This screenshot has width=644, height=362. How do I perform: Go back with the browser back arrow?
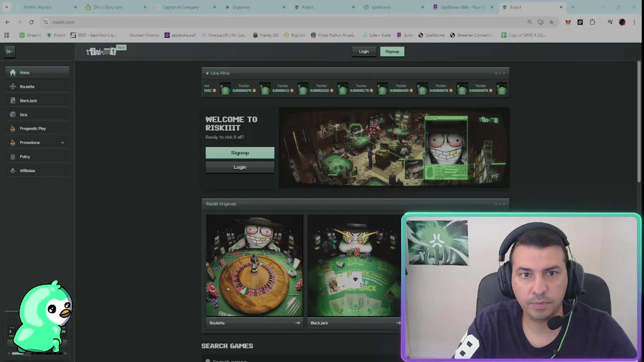tap(7, 22)
